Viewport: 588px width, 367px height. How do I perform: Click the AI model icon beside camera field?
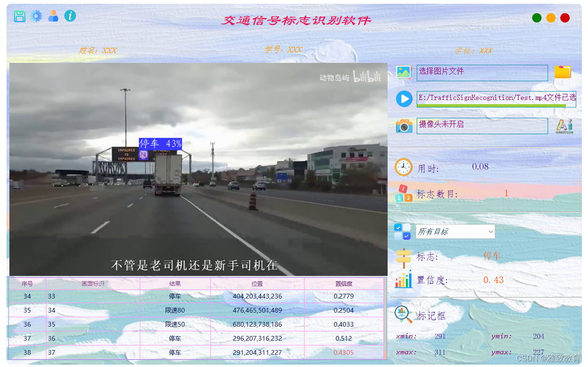tap(564, 126)
